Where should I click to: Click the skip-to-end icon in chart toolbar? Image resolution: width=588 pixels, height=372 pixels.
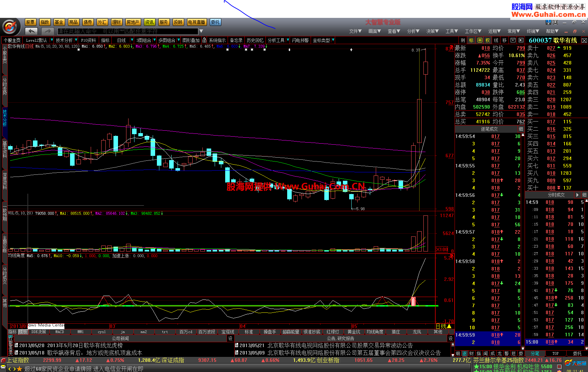coord(521,40)
